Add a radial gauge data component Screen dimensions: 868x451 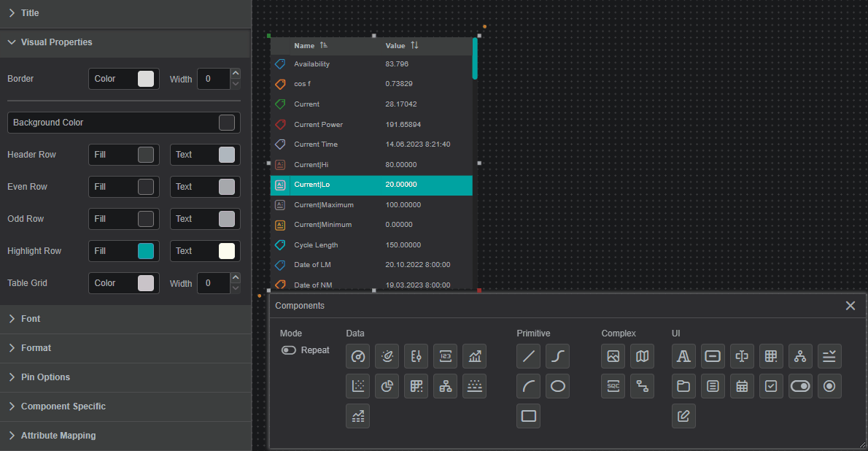click(x=357, y=356)
